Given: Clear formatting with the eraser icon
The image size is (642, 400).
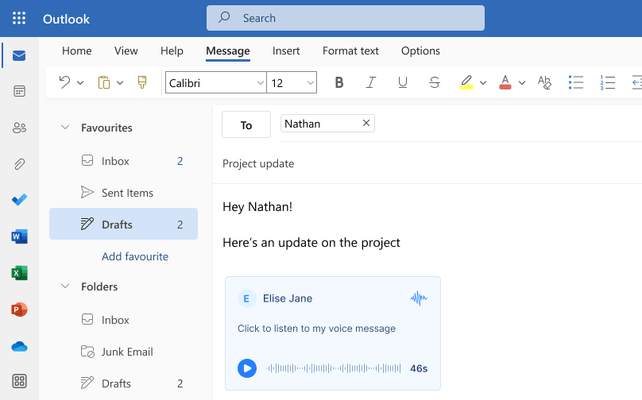Looking at the screenshot, I should (x=545, y=82).
